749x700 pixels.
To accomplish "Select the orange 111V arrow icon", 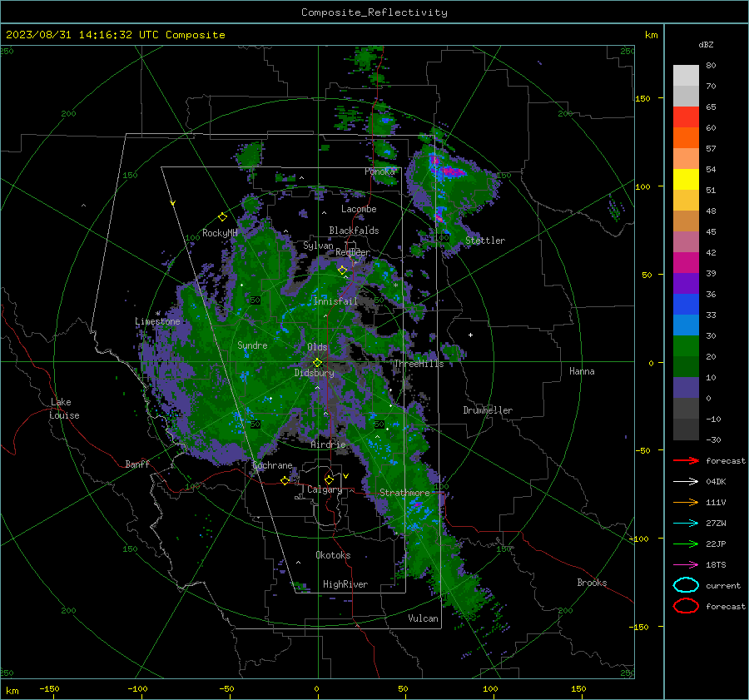I will pos(686,502).
